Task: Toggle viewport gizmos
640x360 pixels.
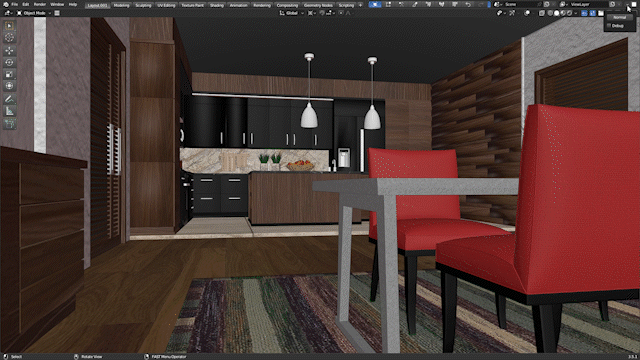Action: (x=512, y=13)
